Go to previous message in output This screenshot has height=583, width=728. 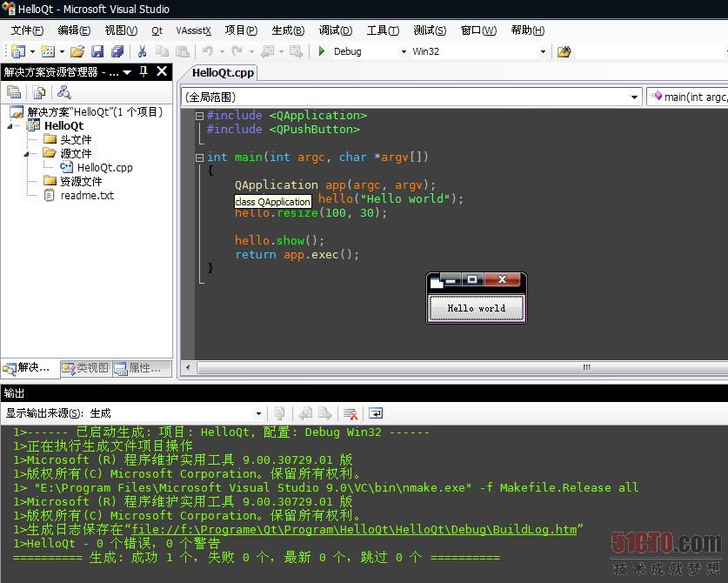(x=305, y=413)
